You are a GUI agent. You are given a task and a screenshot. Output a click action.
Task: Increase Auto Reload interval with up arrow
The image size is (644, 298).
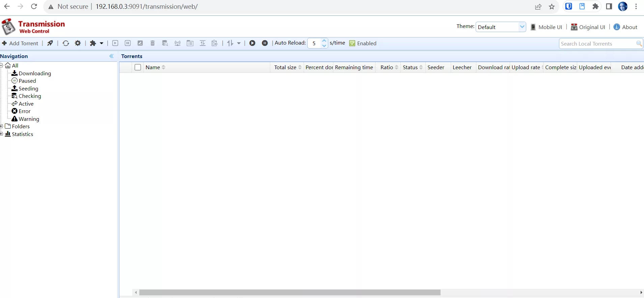(x=324, y=41)
